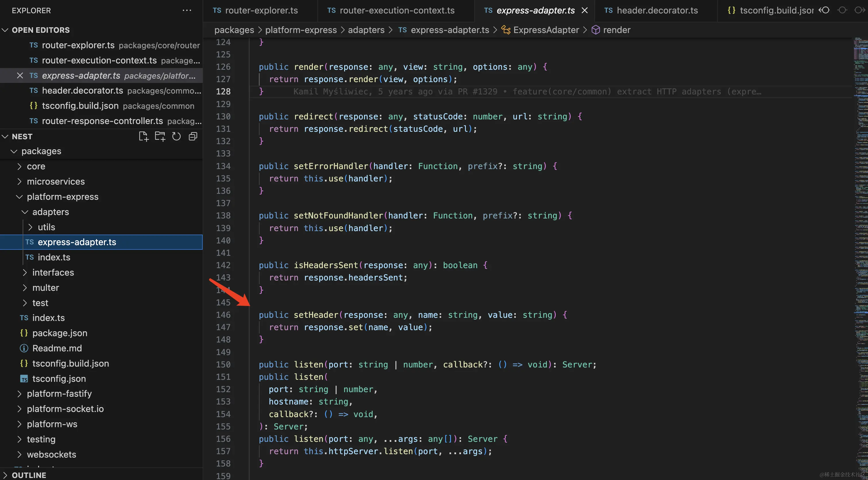Screen dimensions: 868x480
Task: Expand the core folder
Action: tap(36, 166)
